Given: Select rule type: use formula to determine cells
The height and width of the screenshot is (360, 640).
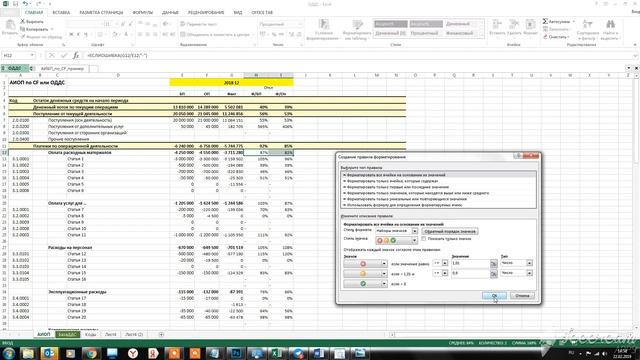Looking at the screenshot, I should pos(438,205).
